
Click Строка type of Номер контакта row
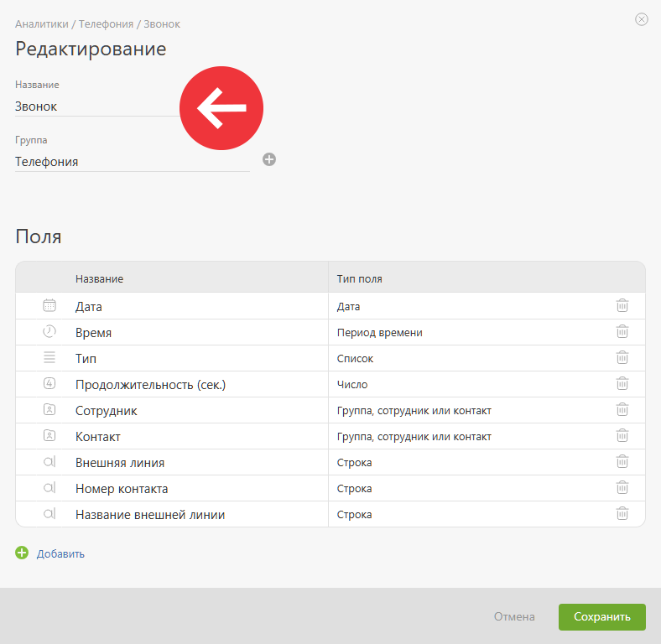point(354,489)
